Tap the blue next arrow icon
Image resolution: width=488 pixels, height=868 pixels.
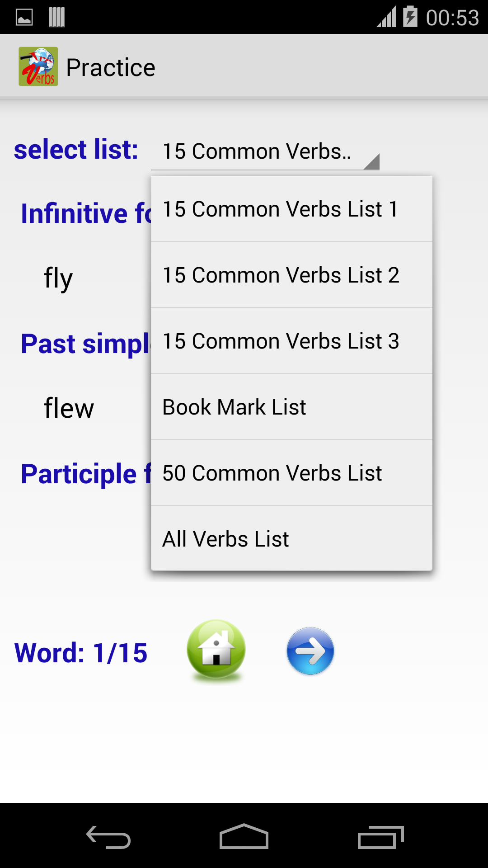310,650
